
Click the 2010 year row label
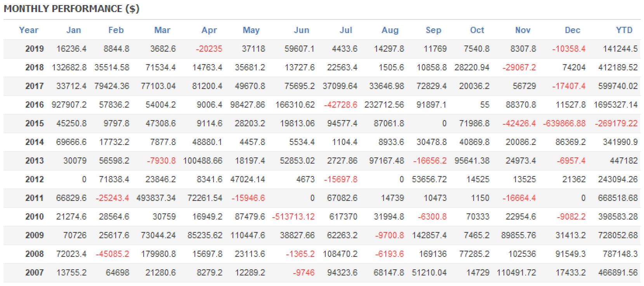[35, 217]
